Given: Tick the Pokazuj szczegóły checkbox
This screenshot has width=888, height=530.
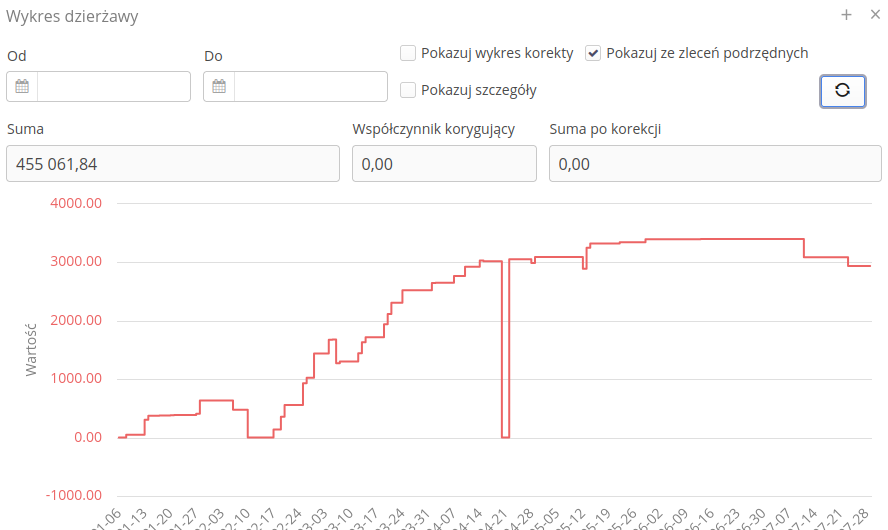Looking at the screenshot, I should pos(408,90).
